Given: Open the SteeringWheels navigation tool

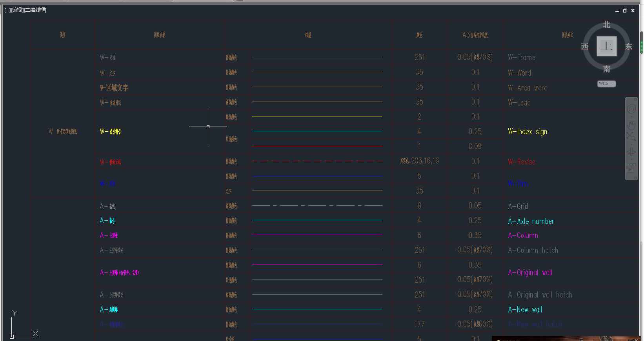Looking at the screenshot, I should [631, 109].
